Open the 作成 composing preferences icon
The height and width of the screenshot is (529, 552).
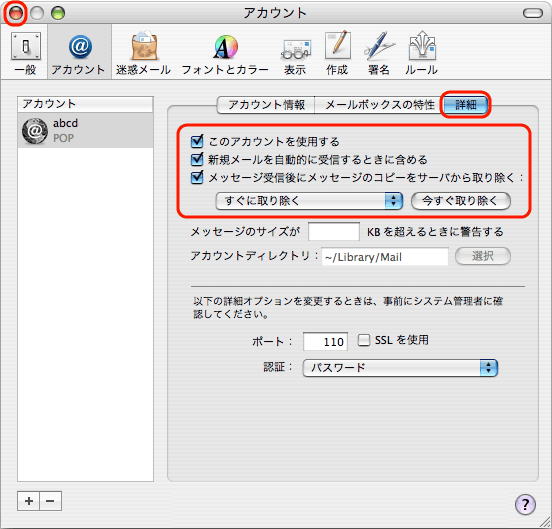(x=337, y=53)
